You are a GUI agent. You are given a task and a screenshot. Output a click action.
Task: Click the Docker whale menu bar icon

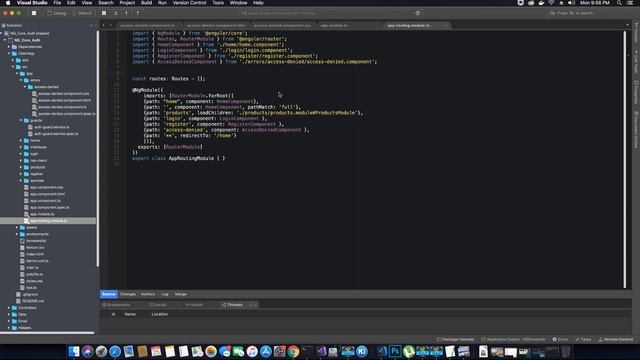click(541, 3)
